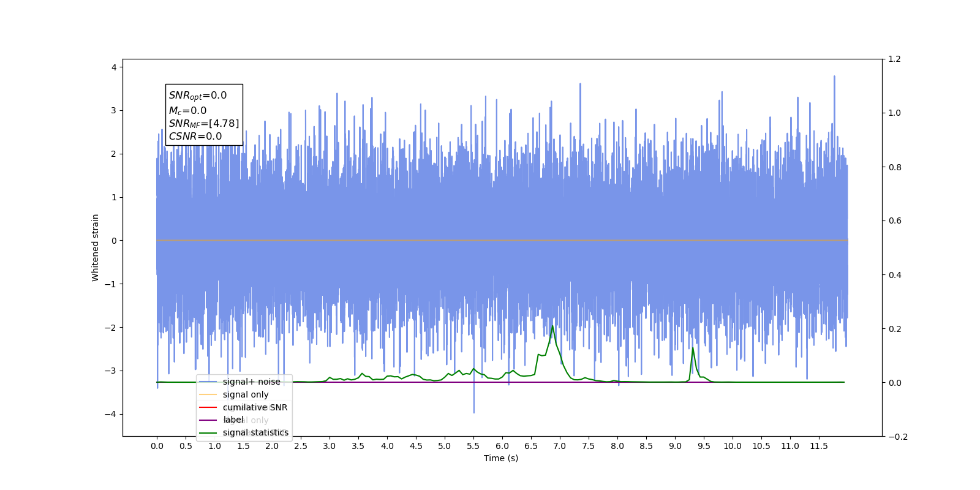This screenshot has width=980, height=490.
Task: Click the 1 tick on the left strain axis
Action: point(114,197)
